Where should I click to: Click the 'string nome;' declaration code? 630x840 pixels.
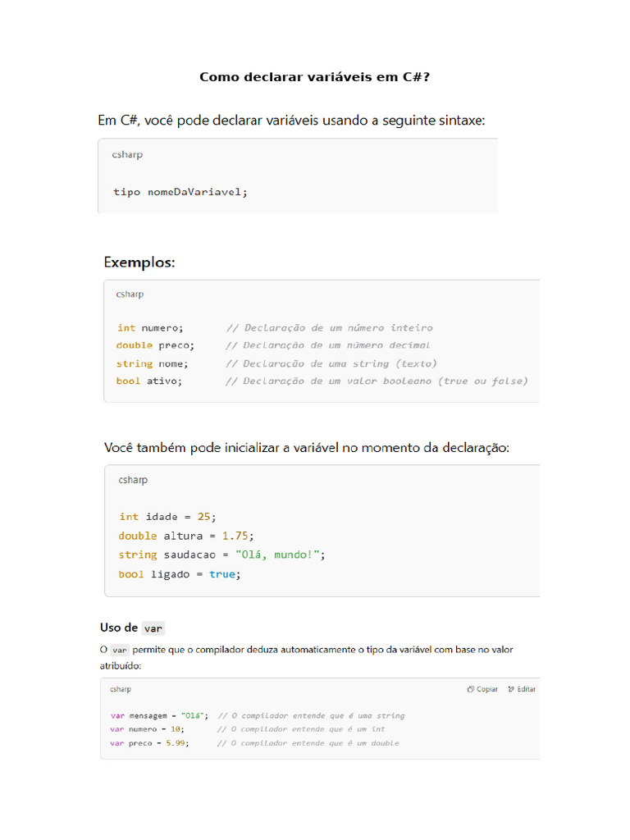coord(153,363)
